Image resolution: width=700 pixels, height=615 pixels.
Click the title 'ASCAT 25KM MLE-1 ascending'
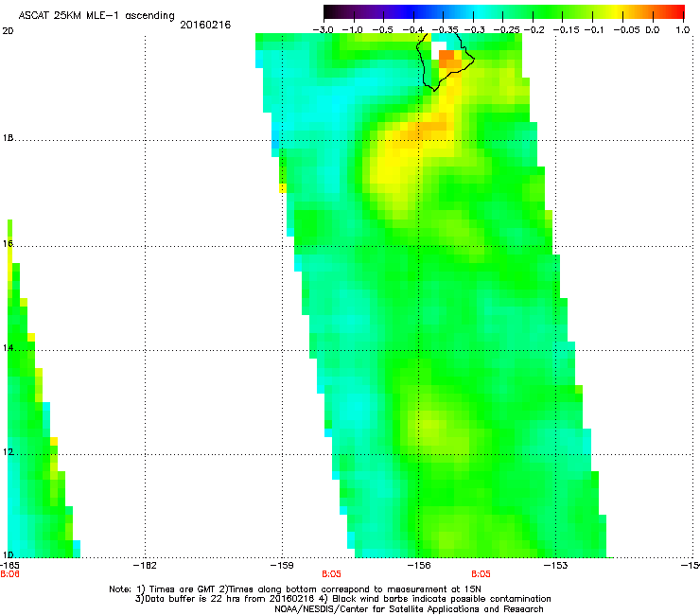(96, 15)
